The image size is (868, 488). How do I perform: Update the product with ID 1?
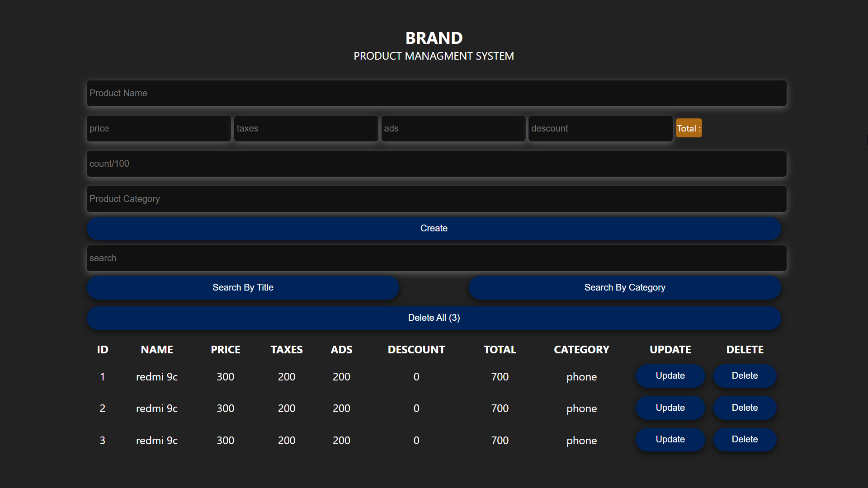(670, 376)
